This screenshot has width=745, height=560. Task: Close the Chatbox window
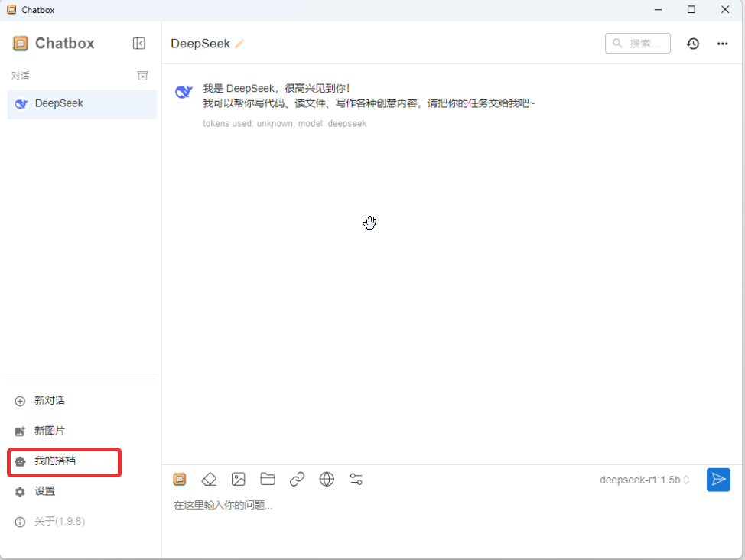pos(725,9)
